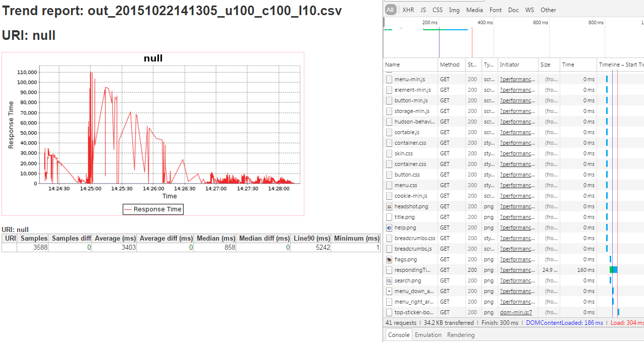Filter network requests by XHR
644x342 pixels.
[408, 10]
